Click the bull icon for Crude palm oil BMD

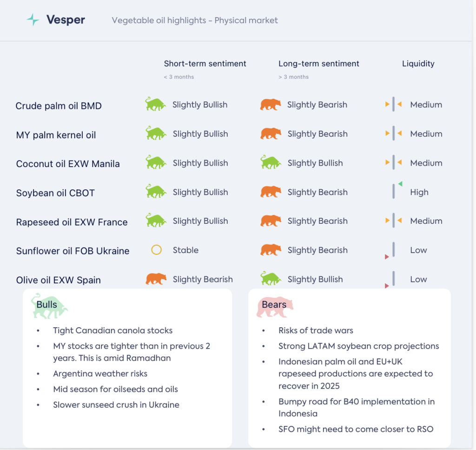coord(155,104)
